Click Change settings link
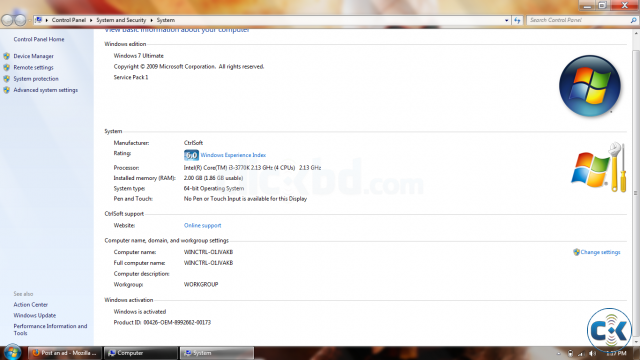 coord(600,252)
